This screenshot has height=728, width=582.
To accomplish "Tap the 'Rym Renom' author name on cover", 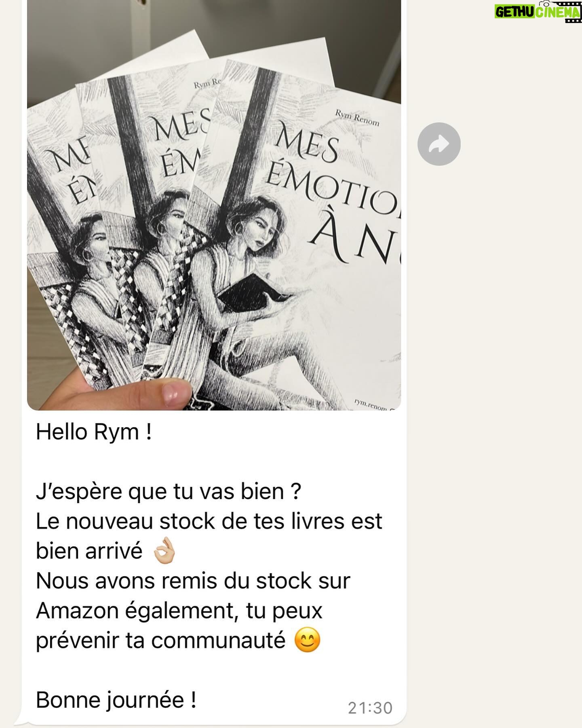I will point(357,118).
